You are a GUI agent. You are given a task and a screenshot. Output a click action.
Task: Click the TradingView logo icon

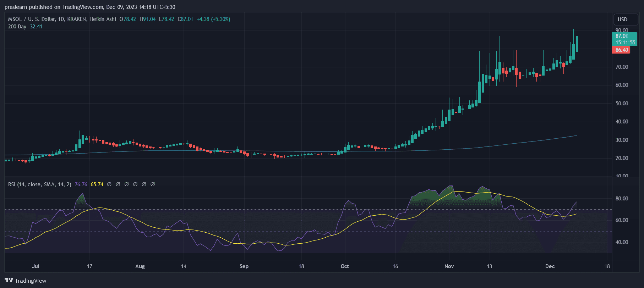click(x=9, y=281)
